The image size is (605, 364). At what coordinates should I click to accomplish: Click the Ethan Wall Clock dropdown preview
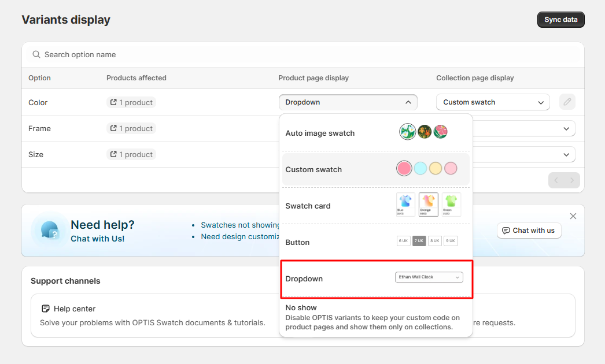[x=429, y=277]
